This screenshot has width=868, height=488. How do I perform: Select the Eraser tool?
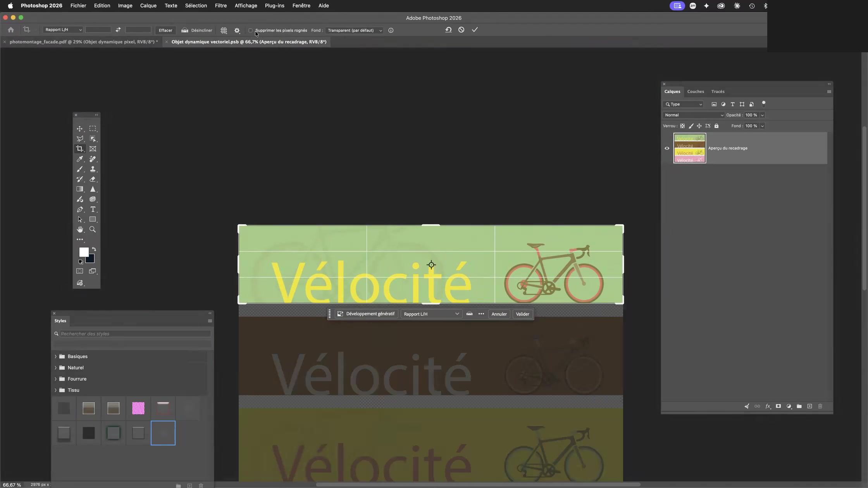(x=93, y=179)
